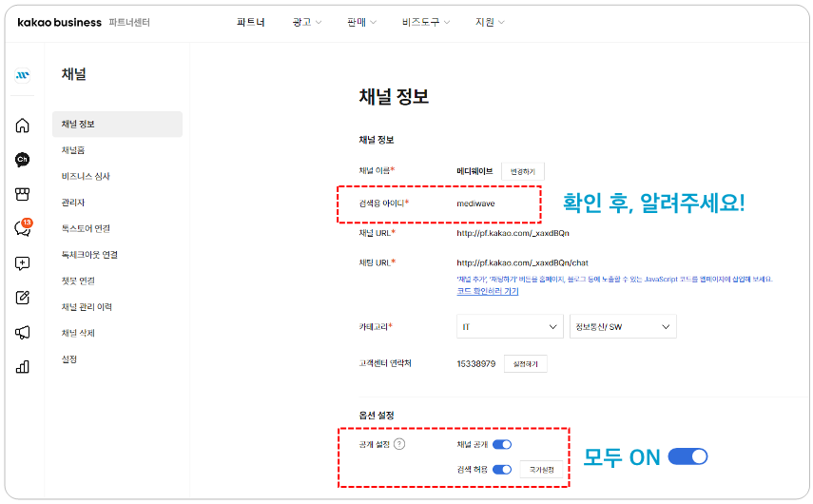
Task: Select 톡체크아웃 연결 in the side menu
Action: tap(89, 255)
